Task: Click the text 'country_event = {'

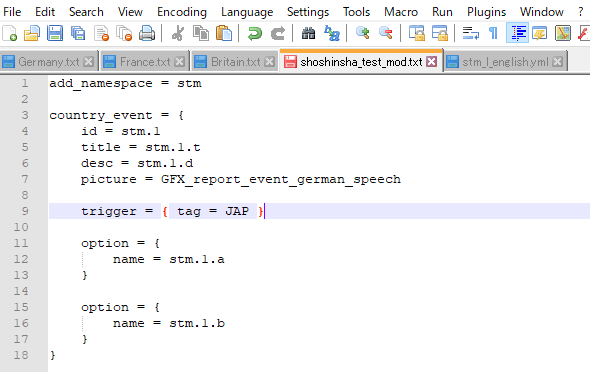Action: point(117,115)
